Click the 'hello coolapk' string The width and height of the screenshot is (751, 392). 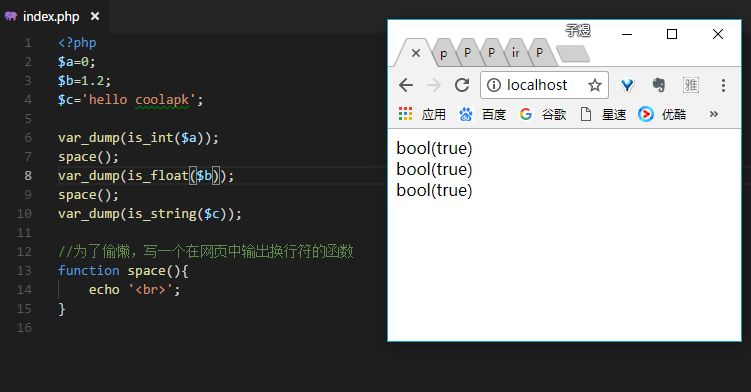pos(139,100)
